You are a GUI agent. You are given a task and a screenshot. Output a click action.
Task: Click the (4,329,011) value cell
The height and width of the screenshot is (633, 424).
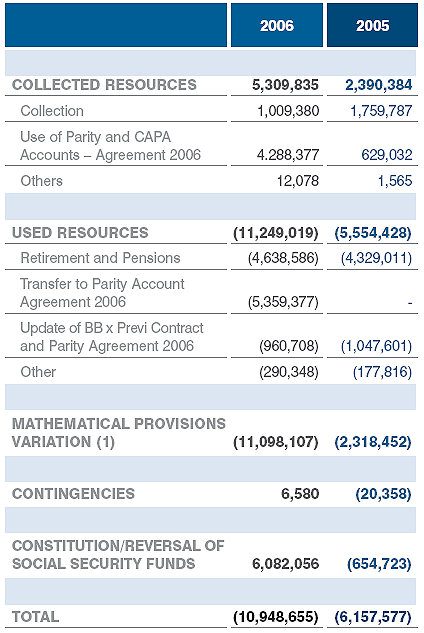click(376, 258)
